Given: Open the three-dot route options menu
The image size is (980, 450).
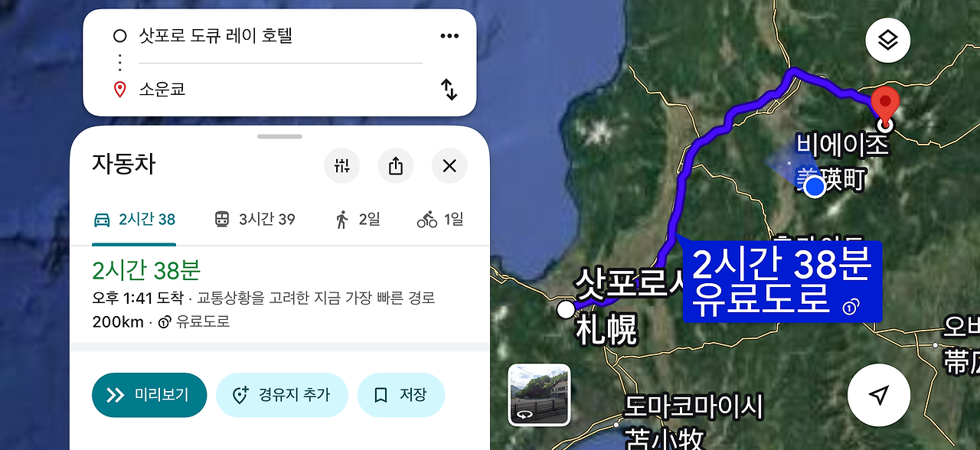Looking at the screenshot, I should [x=449, y=36].
